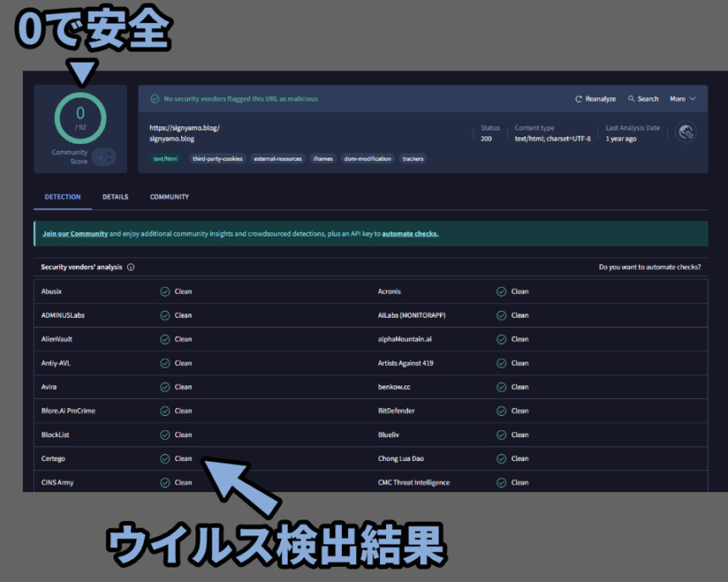728x582 pixels.
Task: Click the Clean check icon for AILabs (MONITORAPP)
Action: (501, 315)
